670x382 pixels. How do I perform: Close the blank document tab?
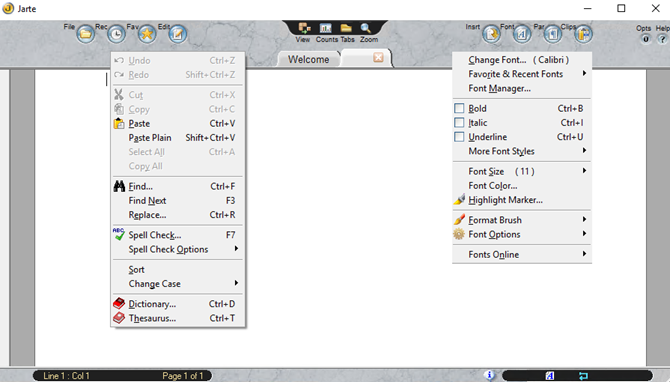[x=378, y=57]
